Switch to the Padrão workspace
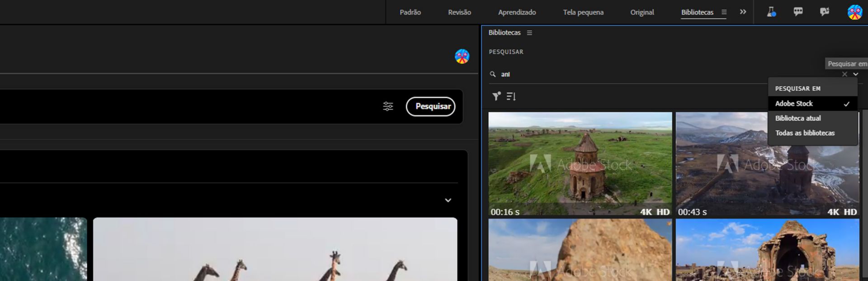Screen dimensions: 868x281 tap(410, 12)
